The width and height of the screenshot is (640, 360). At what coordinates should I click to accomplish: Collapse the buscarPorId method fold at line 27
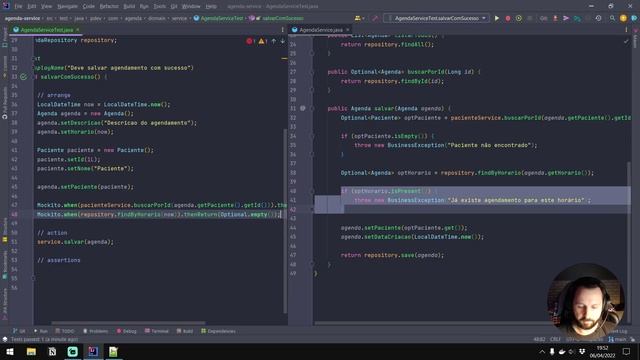pyautogui.click(x=312, y=72)
